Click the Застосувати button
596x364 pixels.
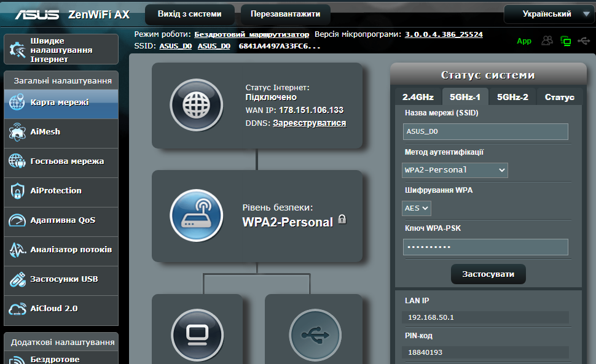(x=488, y=274)
